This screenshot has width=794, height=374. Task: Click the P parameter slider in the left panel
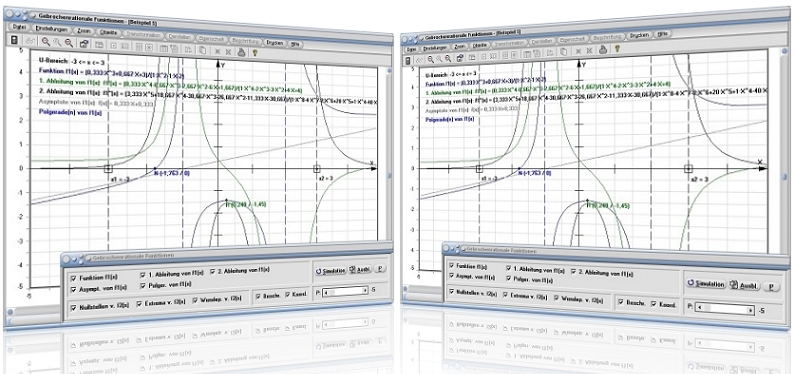click(345, 291)
